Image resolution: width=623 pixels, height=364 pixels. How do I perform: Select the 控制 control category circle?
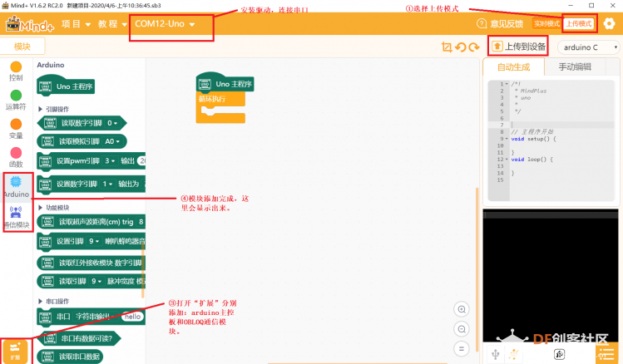[x=16, y=66]
